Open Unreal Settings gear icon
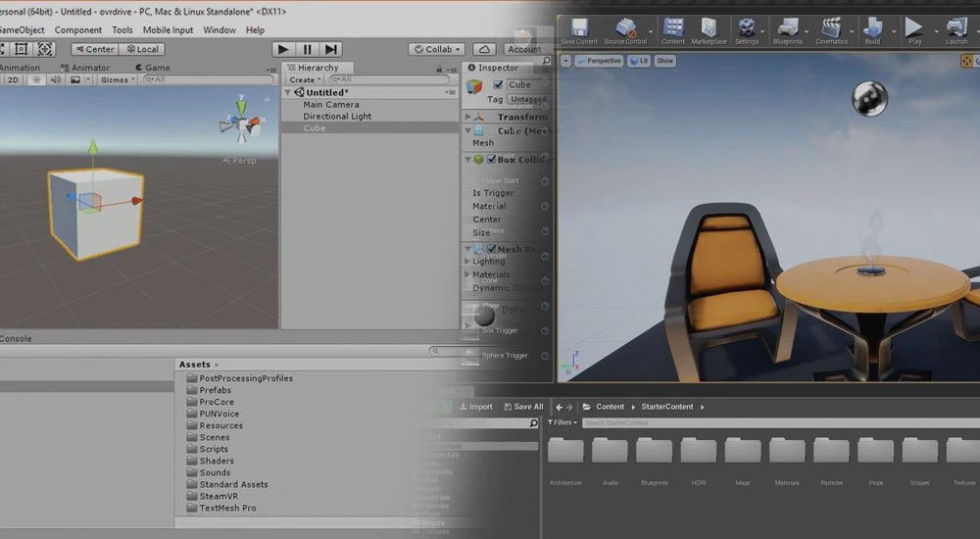Image resolution: width=980 pixels, height=539 pixels. click(x=746, y=31)
